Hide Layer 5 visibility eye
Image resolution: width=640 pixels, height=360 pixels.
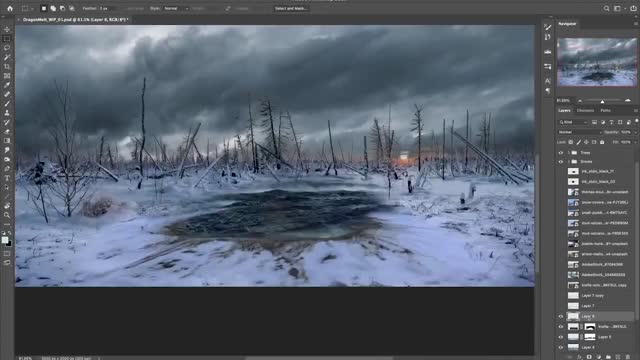pyautogui.click(x=561, y=337)
